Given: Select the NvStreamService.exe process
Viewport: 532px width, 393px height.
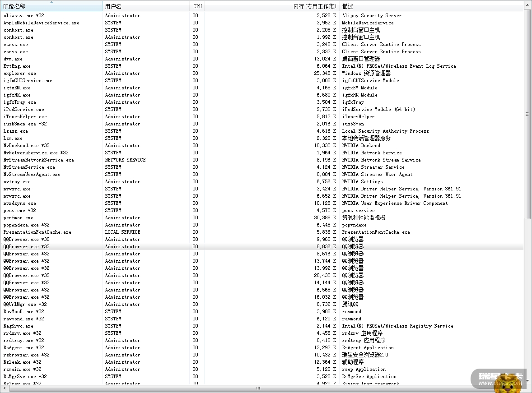Looking at the screenshot, I should [262, 167].
